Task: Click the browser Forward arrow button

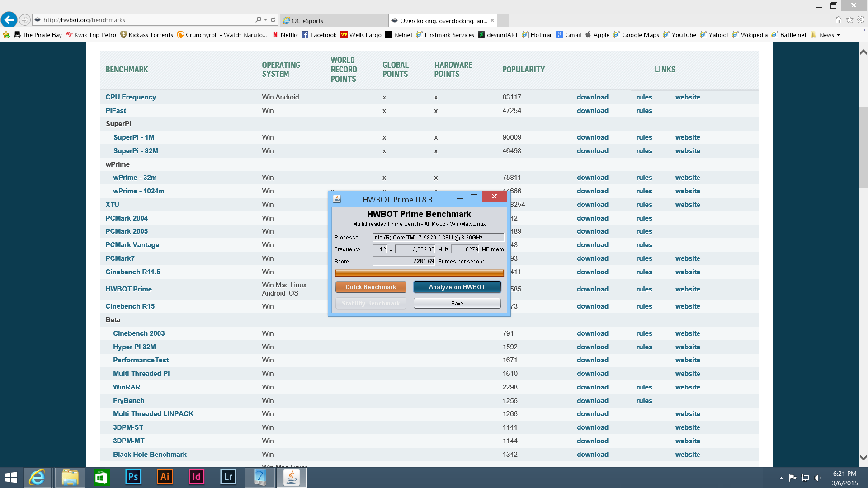Action: (25, 20)
